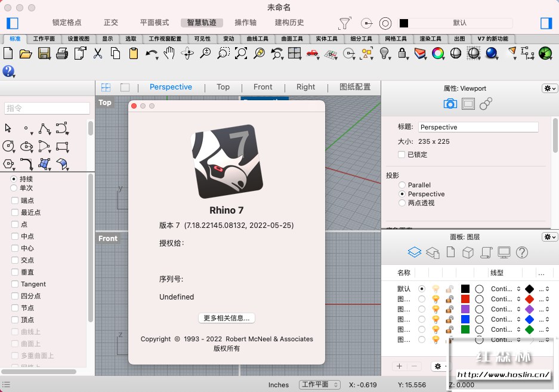Click the color wheel icon in toolbar
The image size is (559, 392).
[438, 54]
